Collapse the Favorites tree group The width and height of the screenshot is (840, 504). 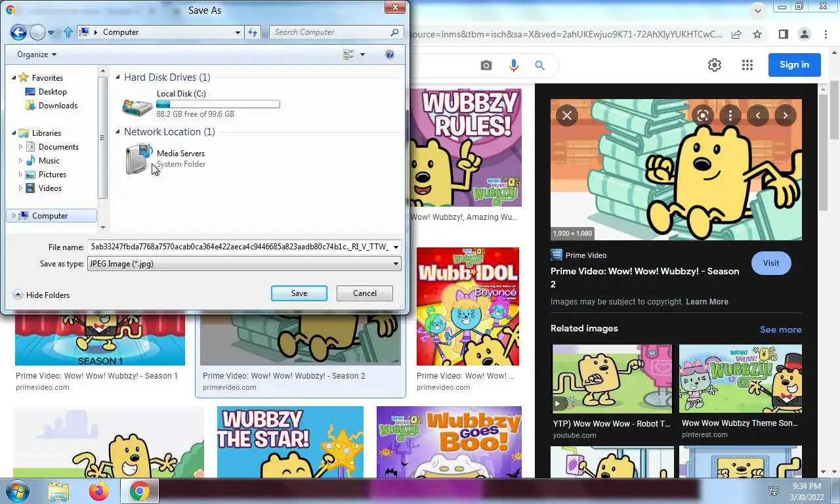pyautogui.click(x=14, y=77)
